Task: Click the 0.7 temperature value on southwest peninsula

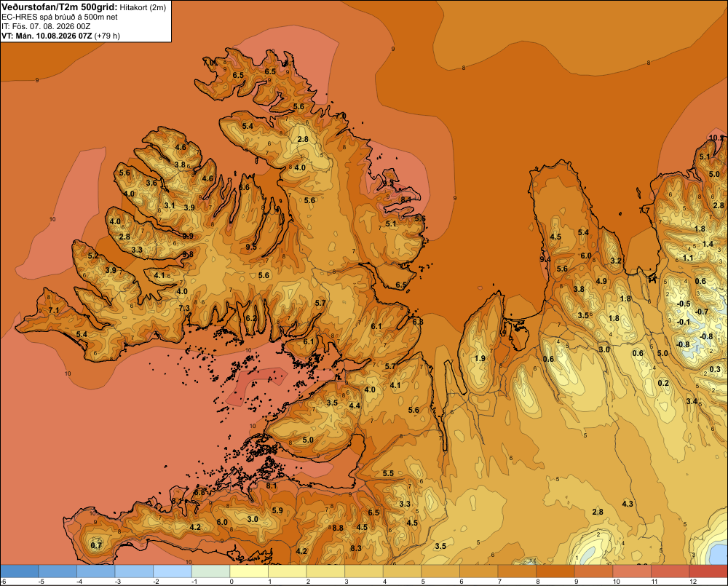Action: 96,546
